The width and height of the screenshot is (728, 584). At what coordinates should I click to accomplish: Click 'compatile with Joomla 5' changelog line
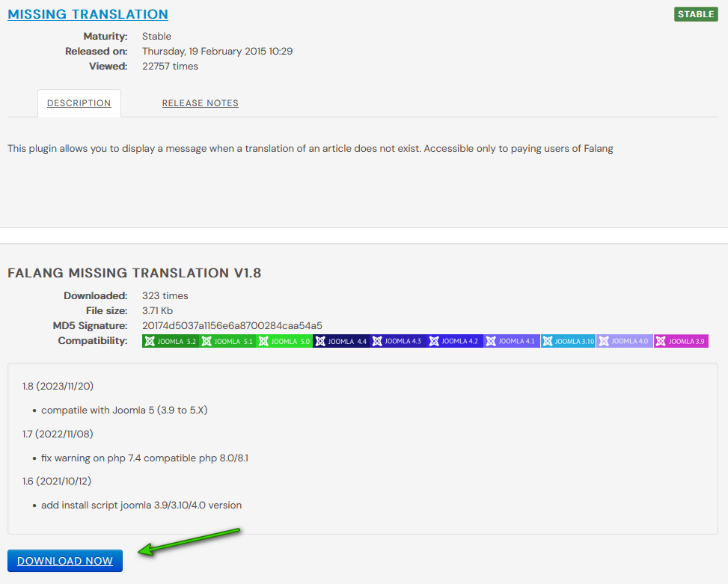(x=124, y=410)
